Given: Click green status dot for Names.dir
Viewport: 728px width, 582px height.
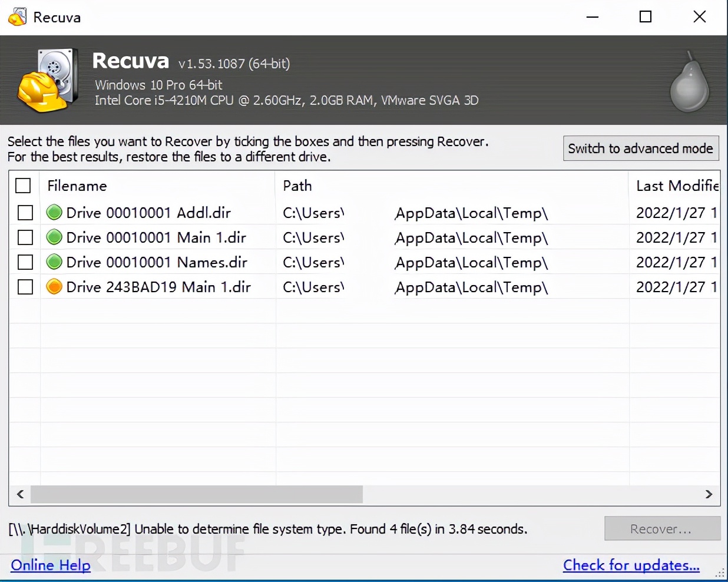Looking at the screenshot, I should coord(54,262).
